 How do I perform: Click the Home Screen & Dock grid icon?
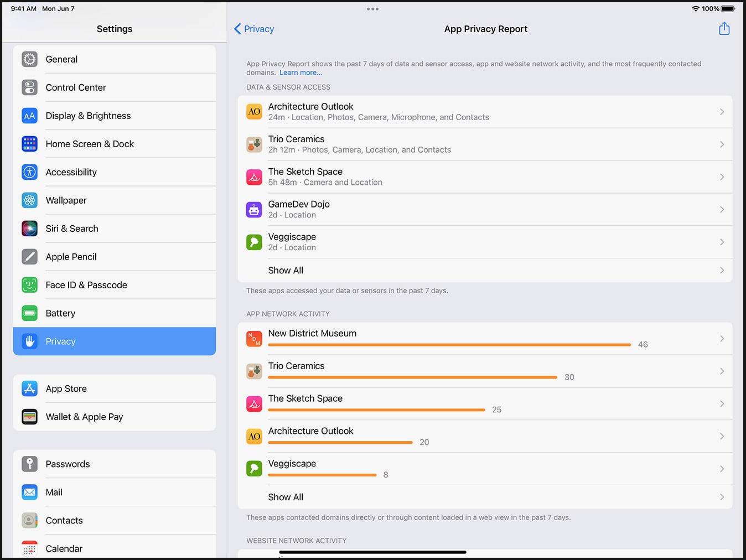[30, 144]
